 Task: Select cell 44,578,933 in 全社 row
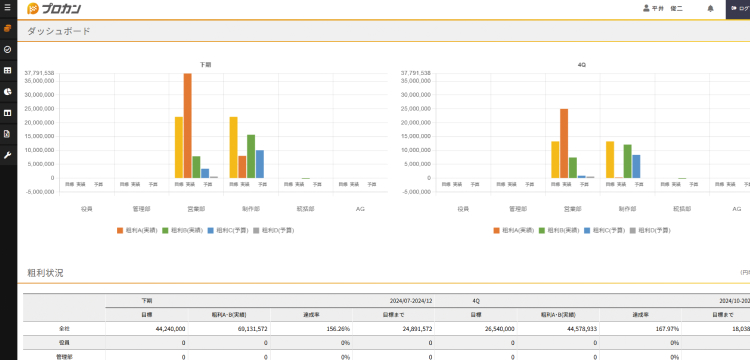(558, 329)
